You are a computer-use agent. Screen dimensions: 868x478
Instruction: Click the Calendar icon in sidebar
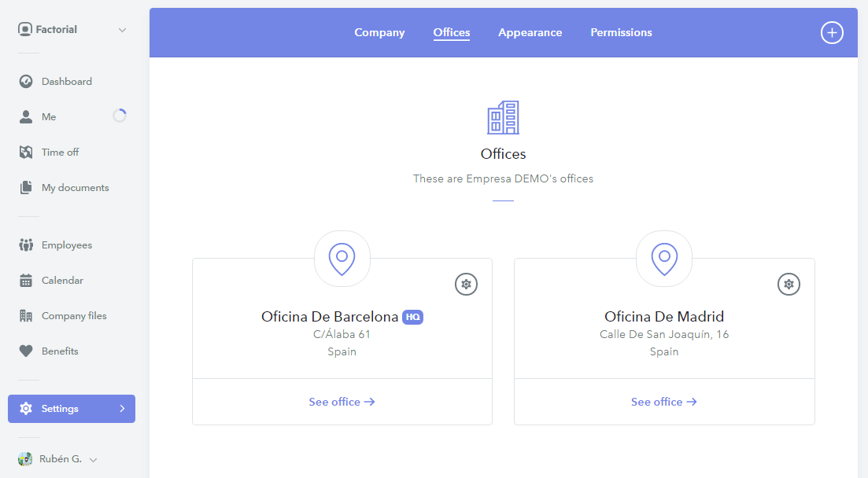click(x=26, y=281)
